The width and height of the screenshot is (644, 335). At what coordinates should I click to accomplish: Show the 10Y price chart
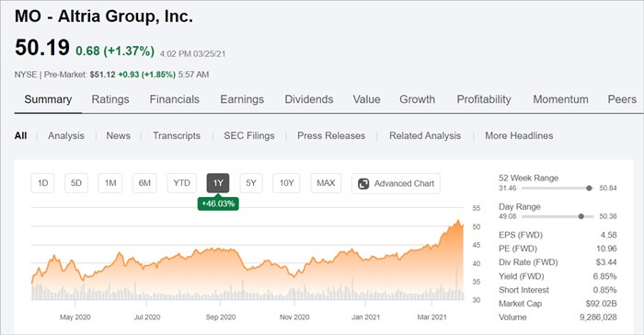pyautogui.click(x=286, y=183)
